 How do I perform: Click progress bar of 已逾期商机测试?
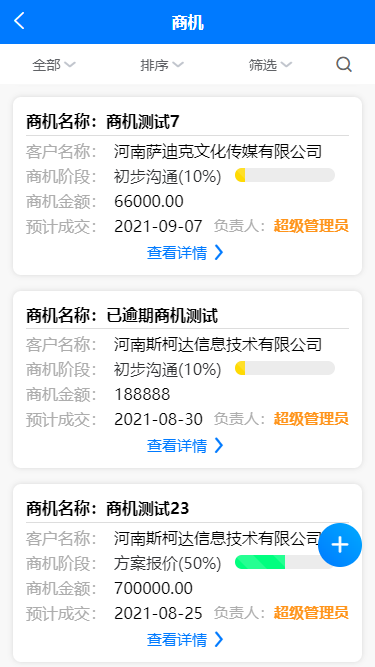pyautogui.click(x=285, y=368)
